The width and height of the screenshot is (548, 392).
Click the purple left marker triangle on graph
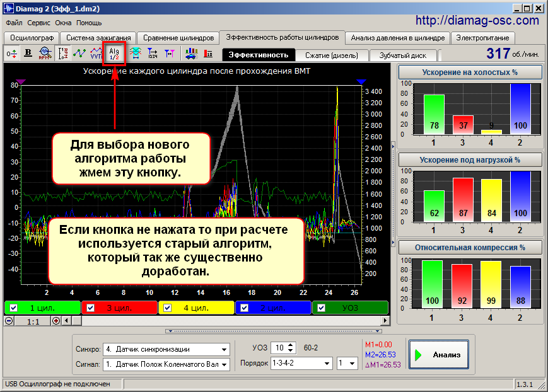click(x=21, y=81)
